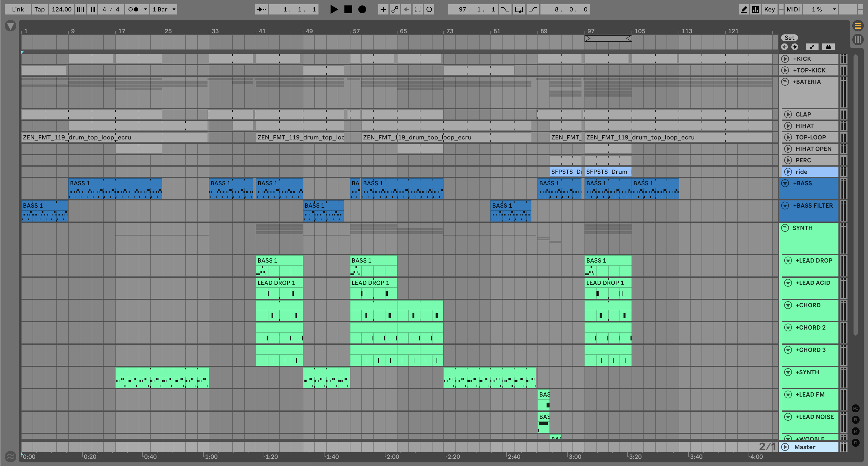Collapse the SYNTH group icon
The height and width of the screenshot is (466, 868).
coord(785,228)
